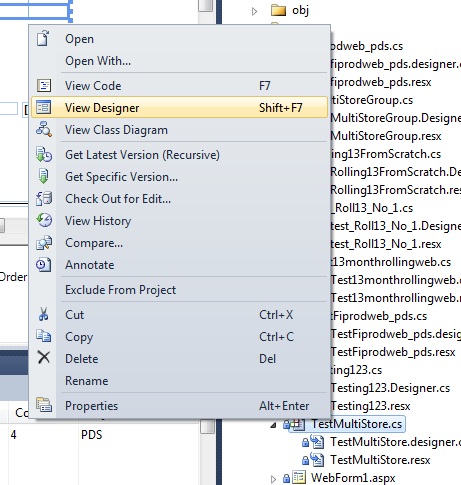Click the Open menu icon
The image size is (461, 485).
[43, 38]
